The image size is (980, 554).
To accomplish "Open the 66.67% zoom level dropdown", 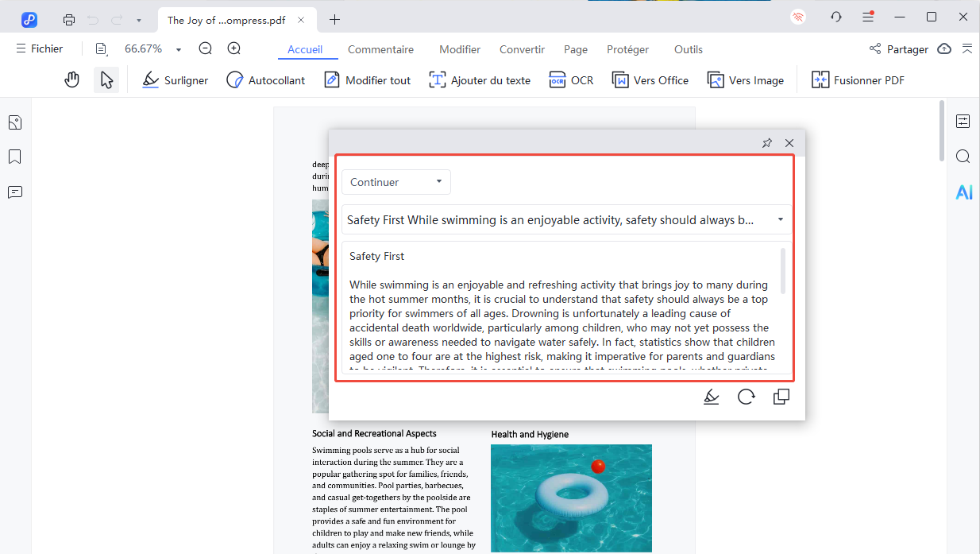I will pos(179,49).
